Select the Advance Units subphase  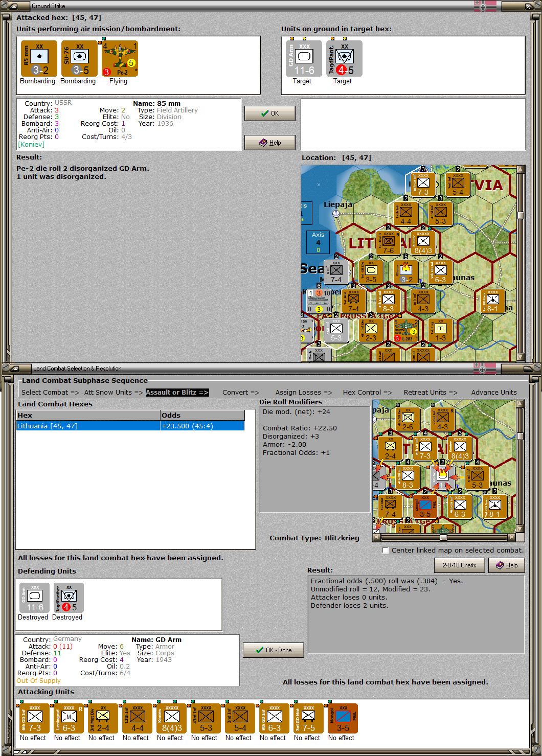tap(494, 393)
